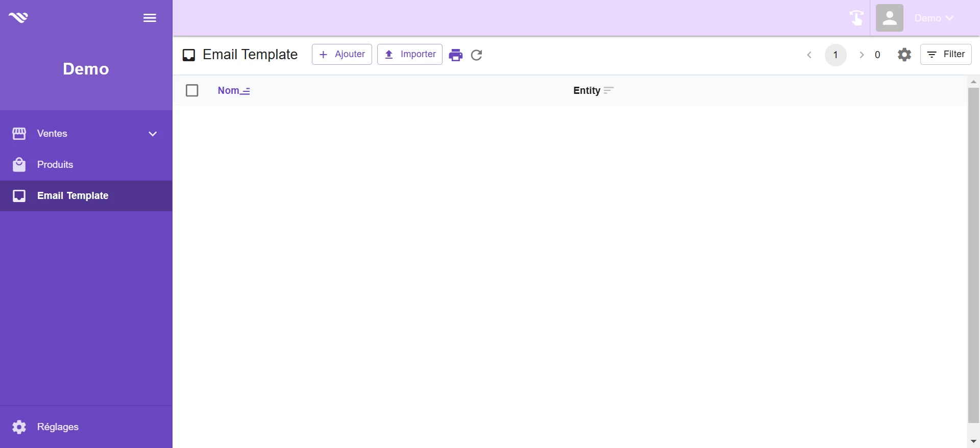Go to previous page arrow
Image resolution: width=980 pixels, height=448 pixels.
pyautogui.click(x=810, y=55)
